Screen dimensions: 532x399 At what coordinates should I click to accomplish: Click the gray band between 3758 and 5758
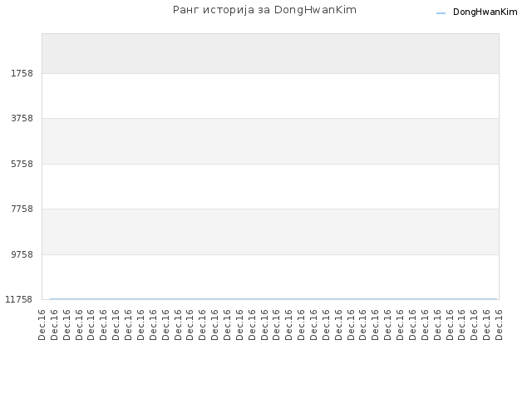(x=270, y=141)
